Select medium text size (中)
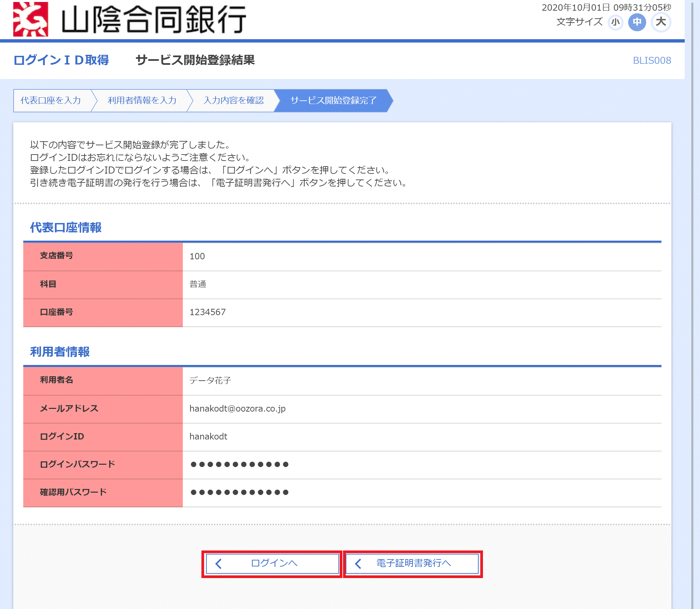The height and width of the screenshot is (609, 700). click(x=637, y=22)
